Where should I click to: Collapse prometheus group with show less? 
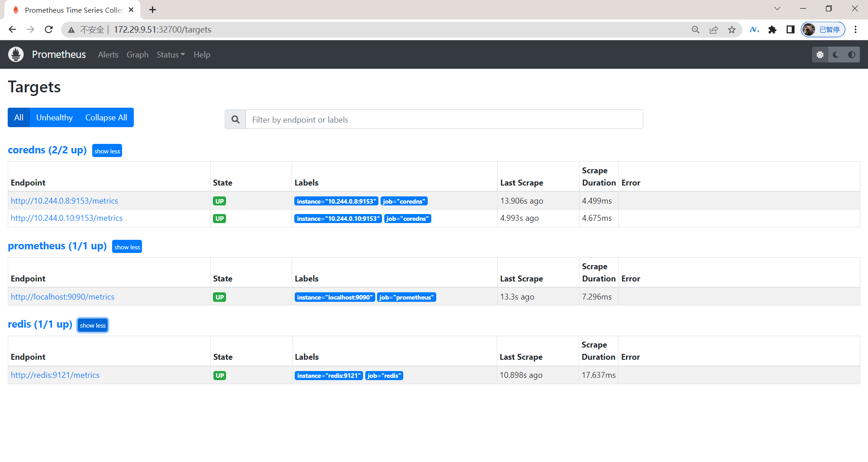pos(127,247)
